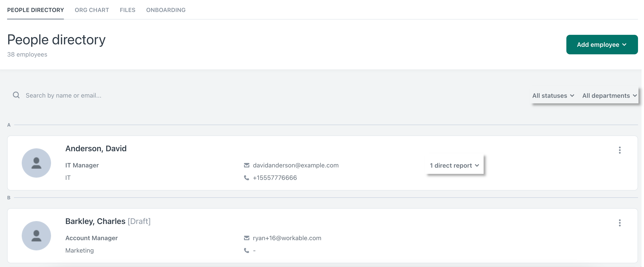
Task: Click the IT Manager job title
Action: tap(82, 165)
